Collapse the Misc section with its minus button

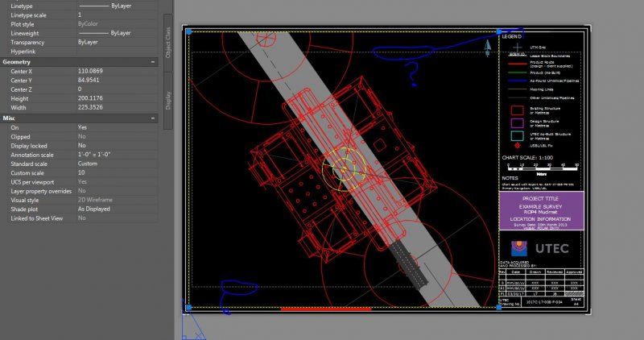[x=153, y=118]
